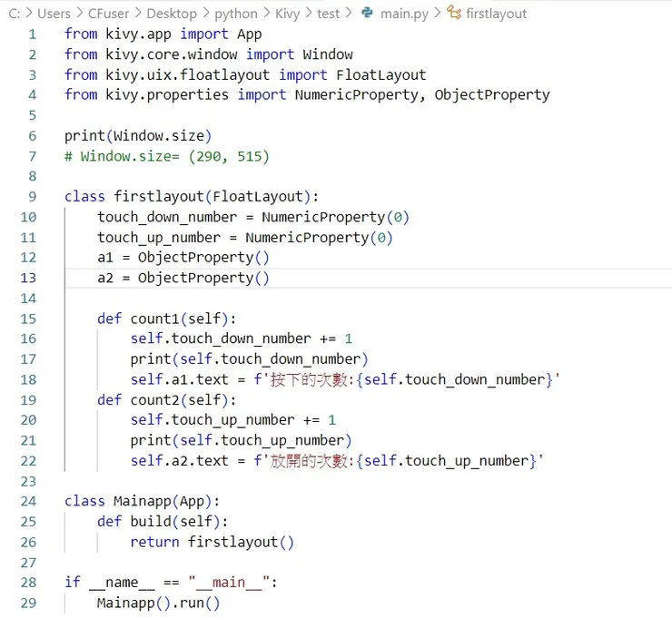
Task: Click 'ObjectProperty' on import line 4
Action: 492,95
